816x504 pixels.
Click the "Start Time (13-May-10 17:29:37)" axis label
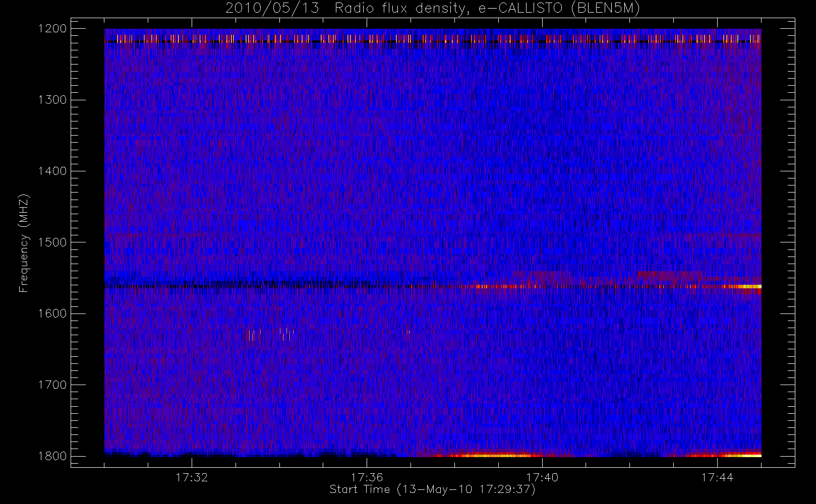click(432, 489)
